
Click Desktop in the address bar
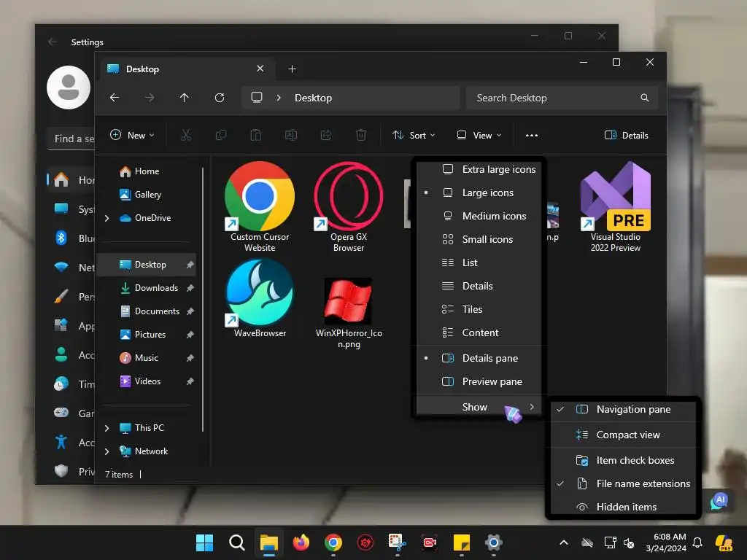(x=313, y=98)
